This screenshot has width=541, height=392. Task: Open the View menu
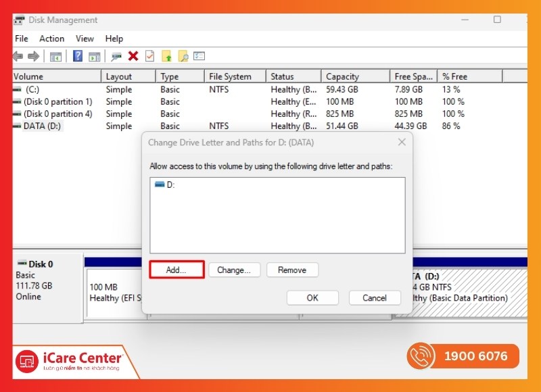85,39
